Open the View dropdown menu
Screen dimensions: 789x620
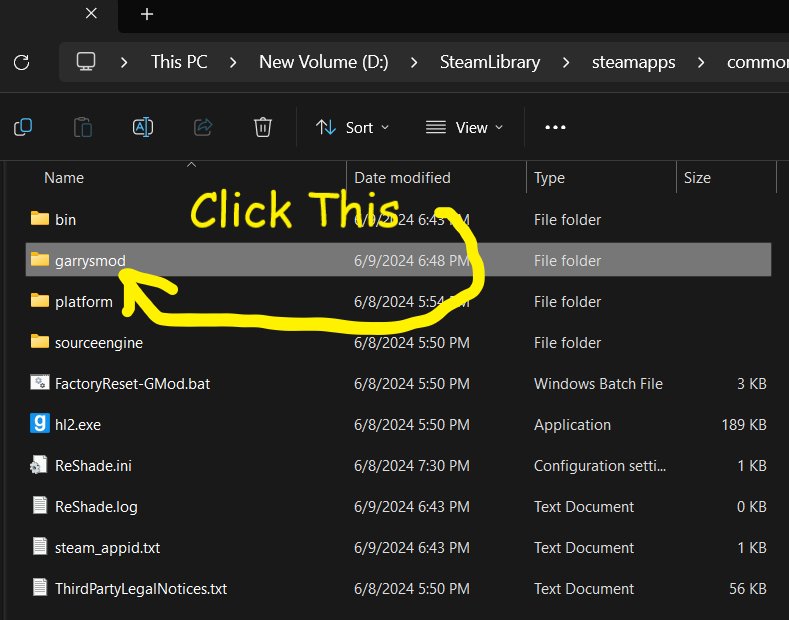coord(464,127)
